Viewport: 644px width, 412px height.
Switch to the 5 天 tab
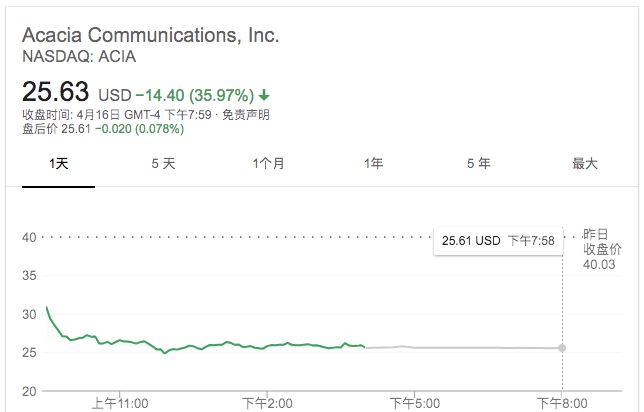[163, 164]
